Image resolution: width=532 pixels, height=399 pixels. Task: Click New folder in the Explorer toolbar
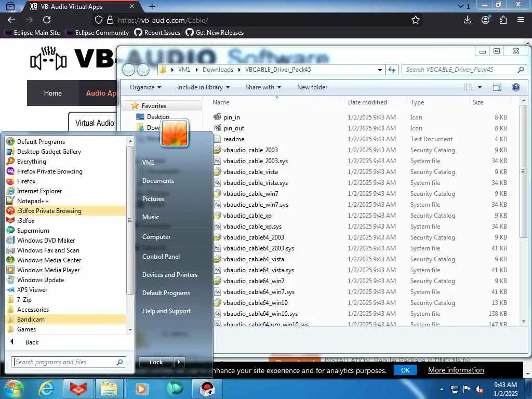312,87
